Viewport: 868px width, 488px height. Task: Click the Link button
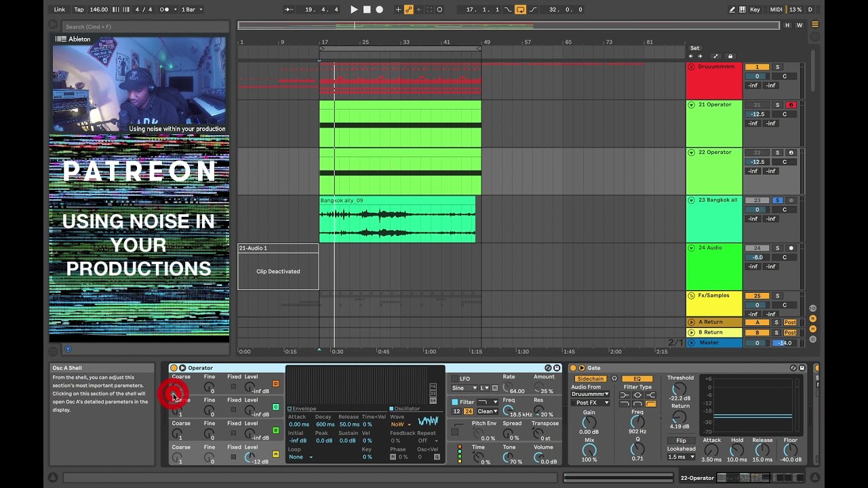coord(60,9)
